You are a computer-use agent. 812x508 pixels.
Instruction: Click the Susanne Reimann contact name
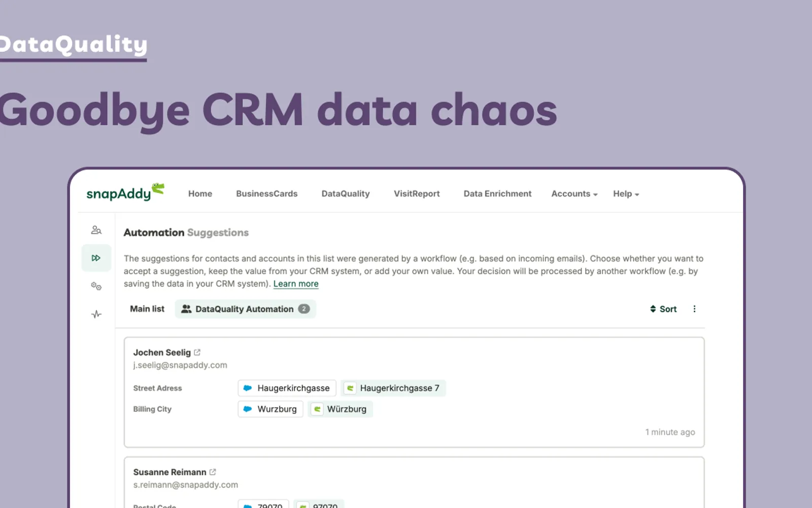coord(170,472)
